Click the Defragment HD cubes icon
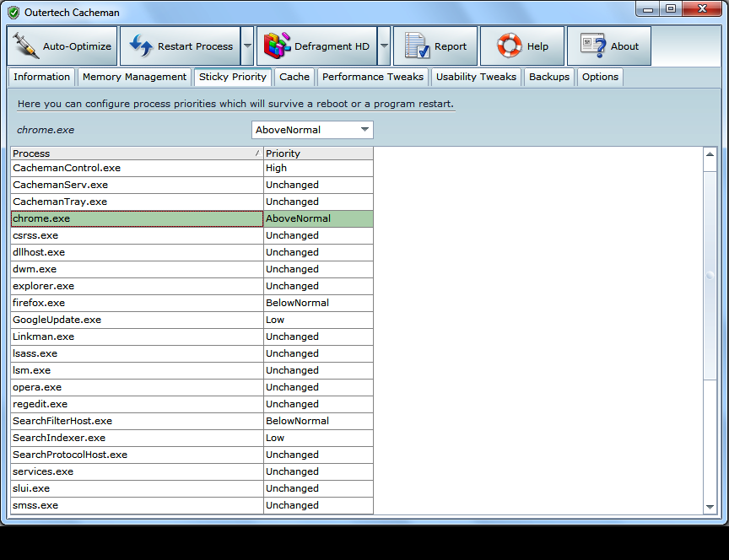 pos(277,46)
